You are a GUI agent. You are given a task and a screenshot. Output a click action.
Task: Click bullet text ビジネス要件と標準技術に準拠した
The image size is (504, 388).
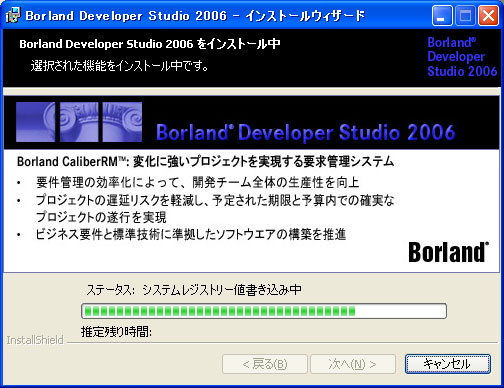[x=191, y=234]
